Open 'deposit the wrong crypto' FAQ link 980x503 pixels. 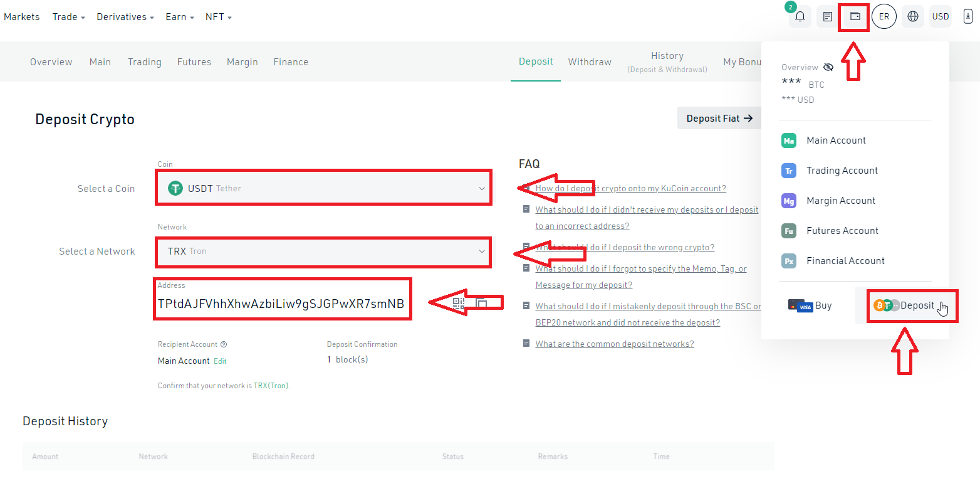click(x=625, y=247)
